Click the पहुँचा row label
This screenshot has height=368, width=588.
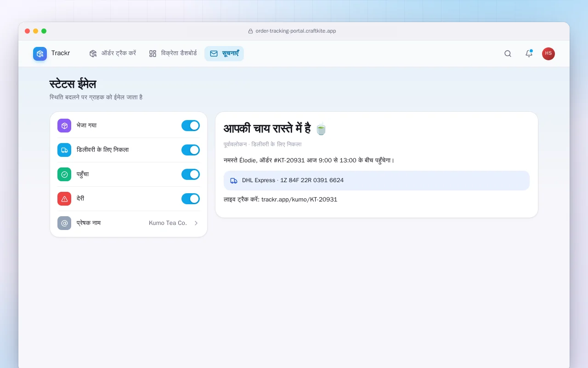pos(83,174)
